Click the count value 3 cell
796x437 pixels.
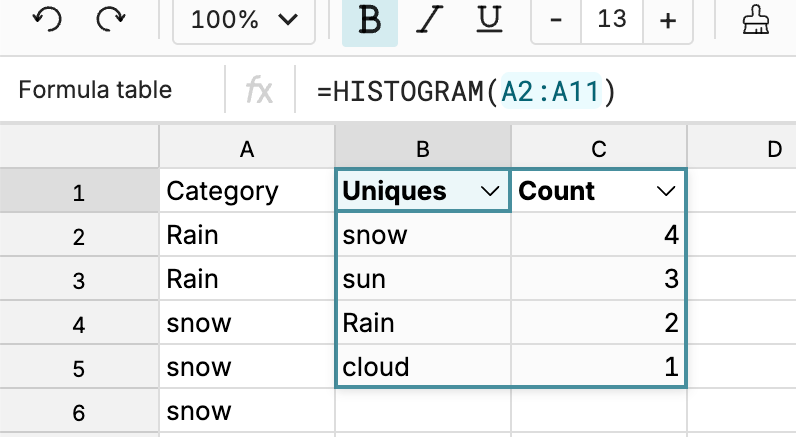coord(599,279)
